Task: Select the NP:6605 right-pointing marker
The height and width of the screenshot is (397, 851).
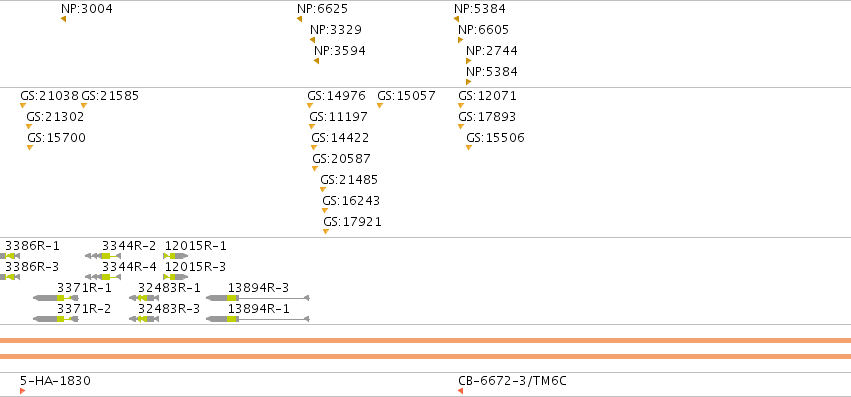Action: coord(460,40)
